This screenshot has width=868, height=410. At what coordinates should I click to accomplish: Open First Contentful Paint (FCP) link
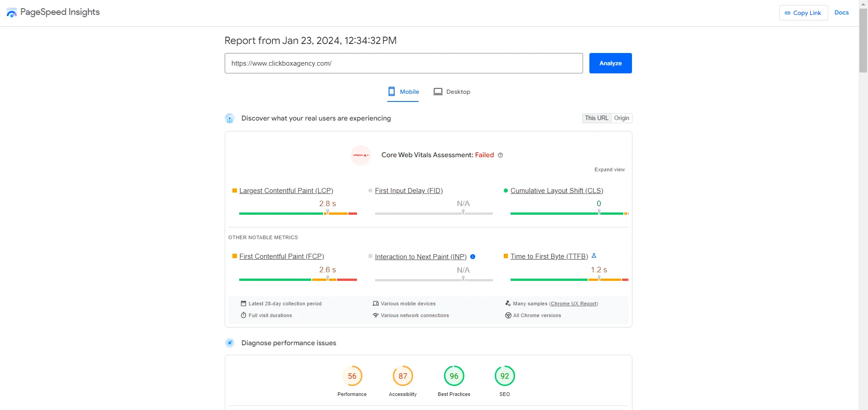coord(282,256)
